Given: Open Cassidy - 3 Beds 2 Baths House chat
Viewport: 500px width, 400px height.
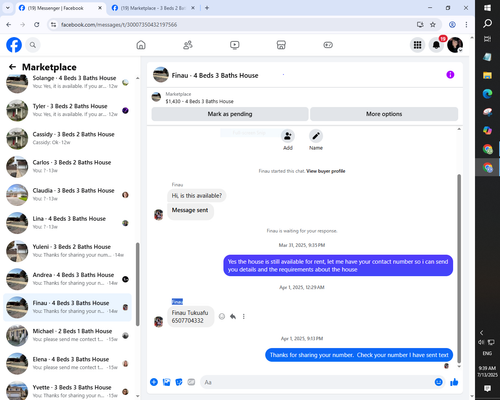Looking at the screenshot, I should [x=67, y=138].
